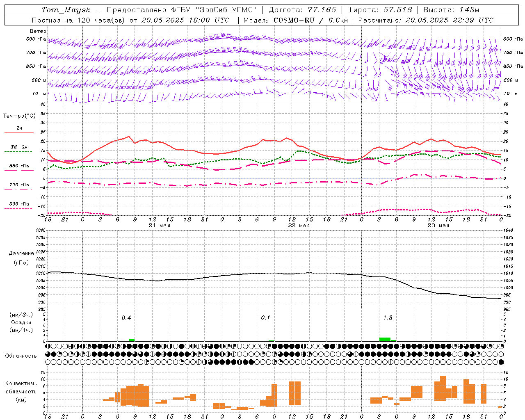525x420 pixels.
Task: Click the Конвективн. panel label
Action: point(21,383)
